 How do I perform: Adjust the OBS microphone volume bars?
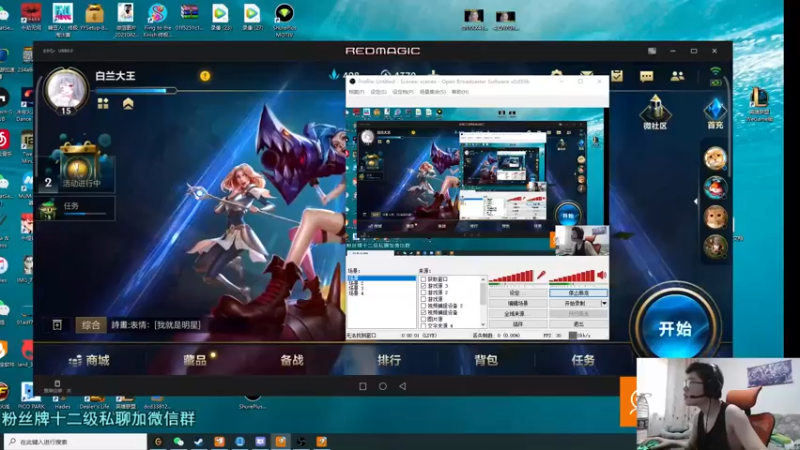coord(511,277)
